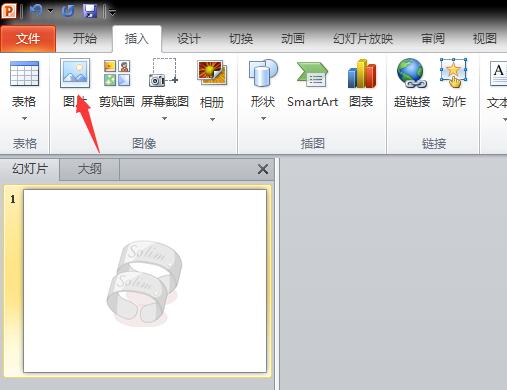Switch to the 大纲 outline tab
The image size is (507, 390).
89,169
